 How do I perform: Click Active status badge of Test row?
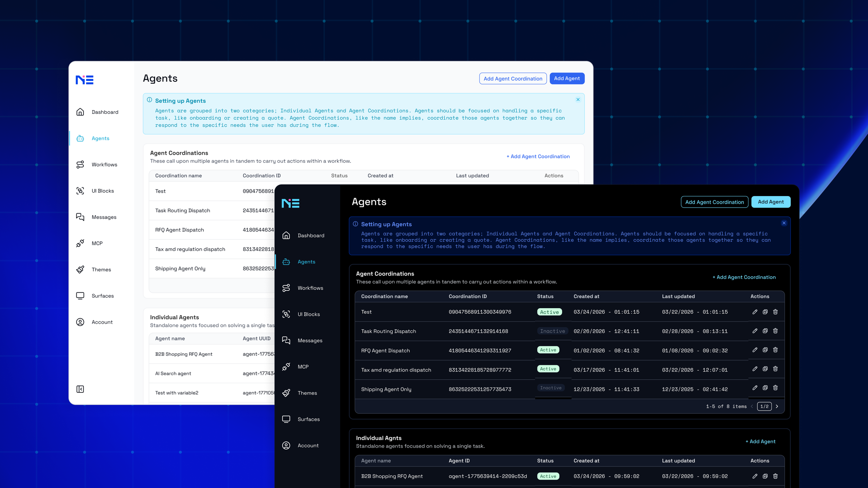coord(549,312)
